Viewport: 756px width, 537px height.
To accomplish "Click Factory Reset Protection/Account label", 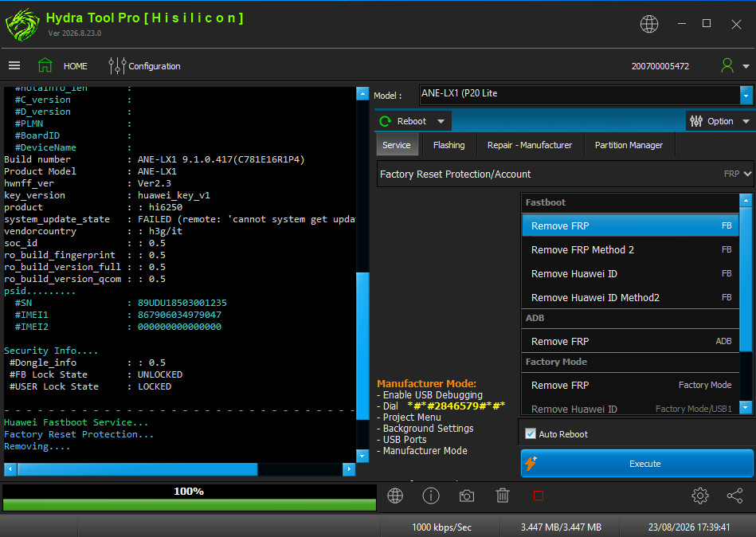I will pos(455,174).
